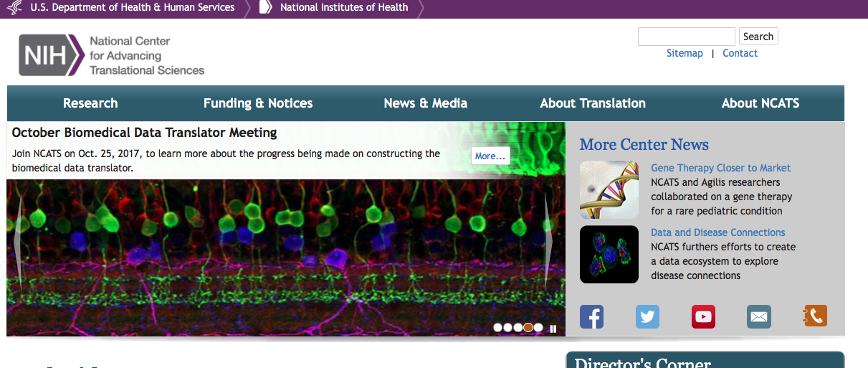The height and width of the screenshot is (368, 868).
Task: Select the last carousel slide dot
Action: point(538,328)
